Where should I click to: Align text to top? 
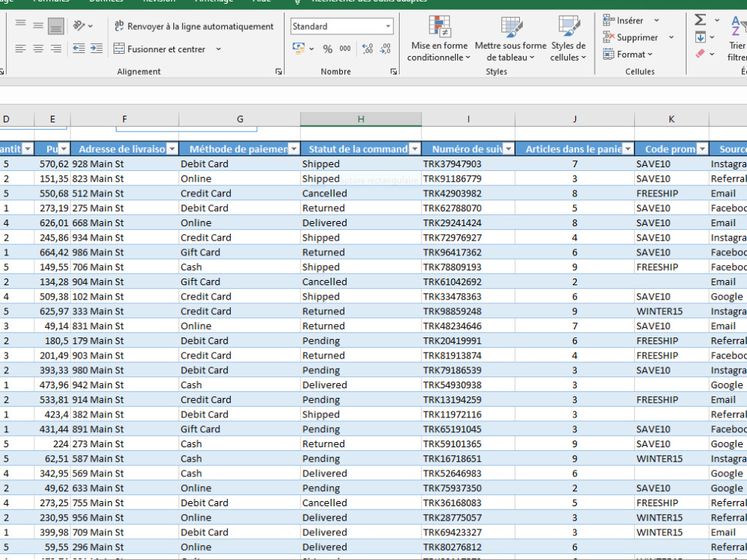coord(20,25)
